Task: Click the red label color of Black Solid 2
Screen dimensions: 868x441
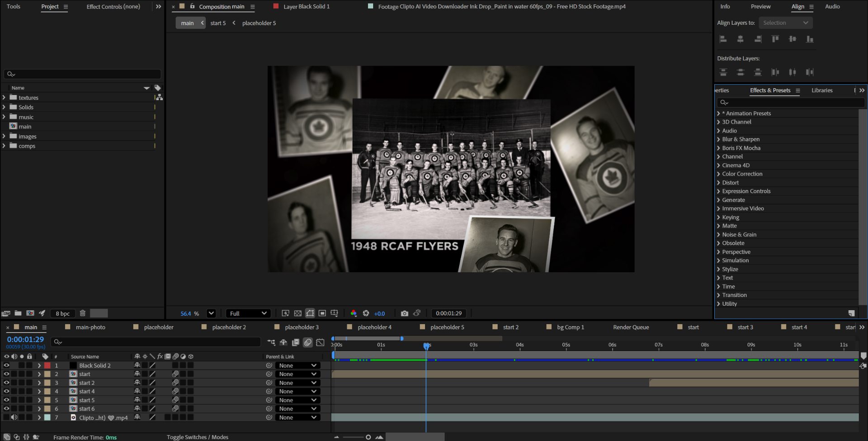Action: pyautogui.click(x=47, y=365)
